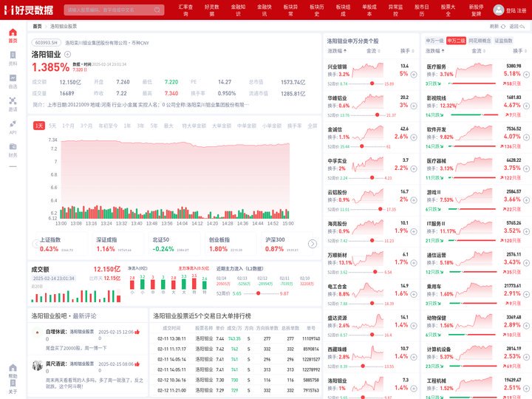Screen dimensions: 532x399
Task: Click plus icon on 万顺新材 row
Action: [x=414, y=262]
